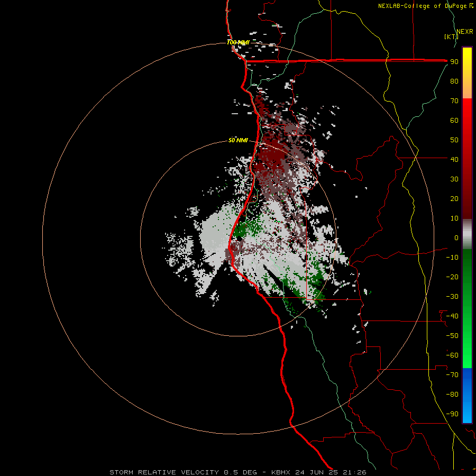Select the -50 knot scale label
The image size is (476, 476).
pos(452,336)
